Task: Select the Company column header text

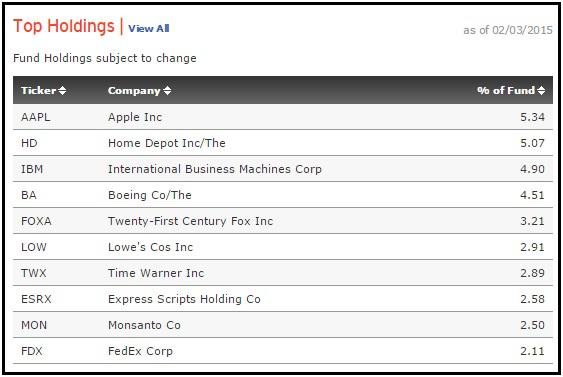Action: (x=134, y=90)
